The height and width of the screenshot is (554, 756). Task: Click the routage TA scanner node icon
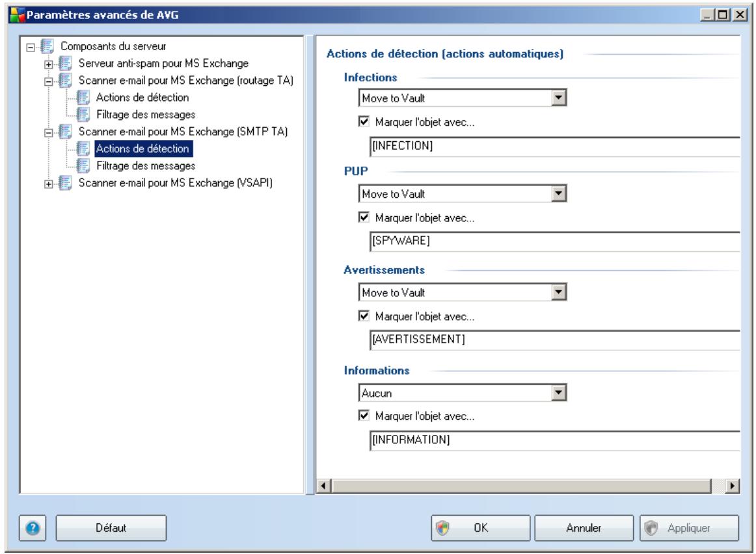point(65,80)
